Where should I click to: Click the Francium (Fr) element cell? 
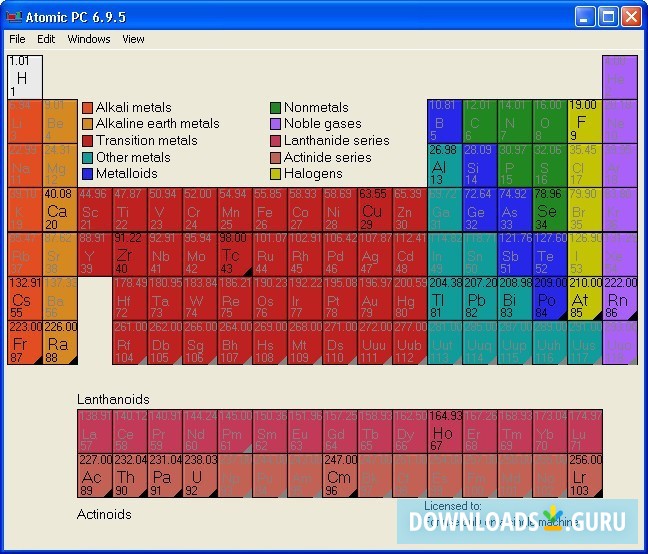pyautogui.click(x=25, y=342)
